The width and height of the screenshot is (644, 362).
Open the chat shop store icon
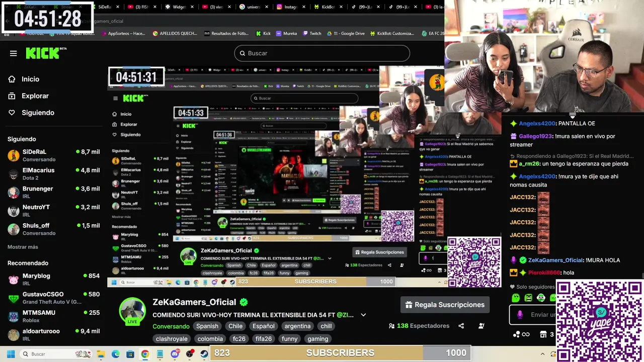click(543, 334)
